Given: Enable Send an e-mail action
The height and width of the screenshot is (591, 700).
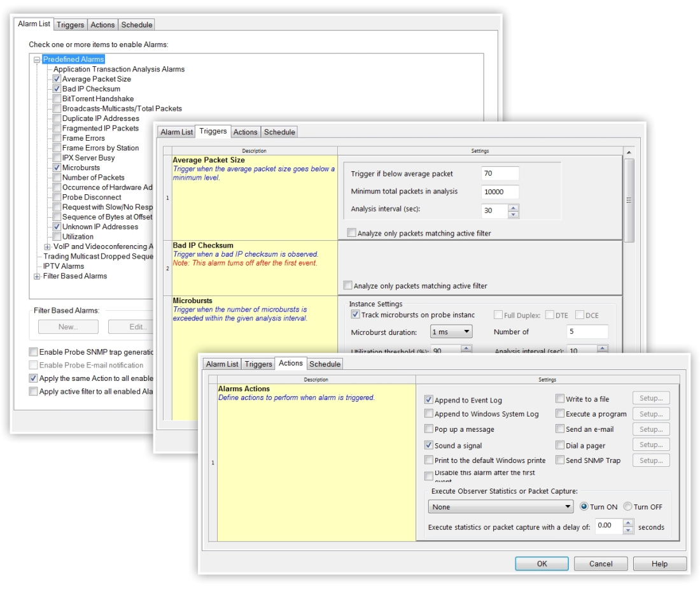Looking at the screenshot, I should [x=560, y=430].
